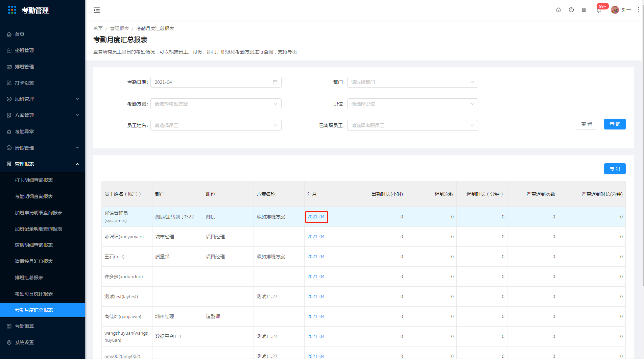Viewport: 644px width, 359px height.
Task: Click the 考勤异常 alert icon
Action: pyautogui.click(x=9, y=131)
